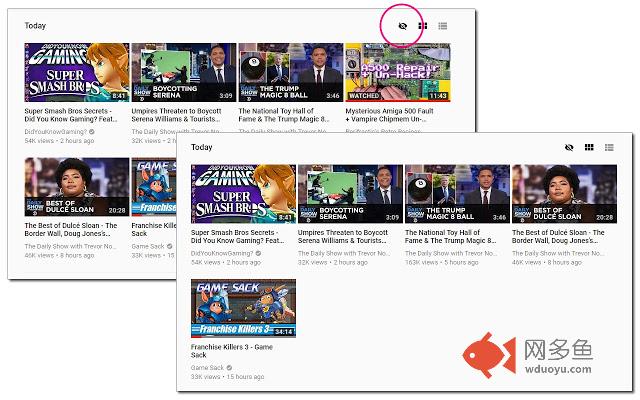This screenshot has width=640, height=400.
Task: Open DidYouKnowGaming? channel link in front panel
Action: (222, 253)
